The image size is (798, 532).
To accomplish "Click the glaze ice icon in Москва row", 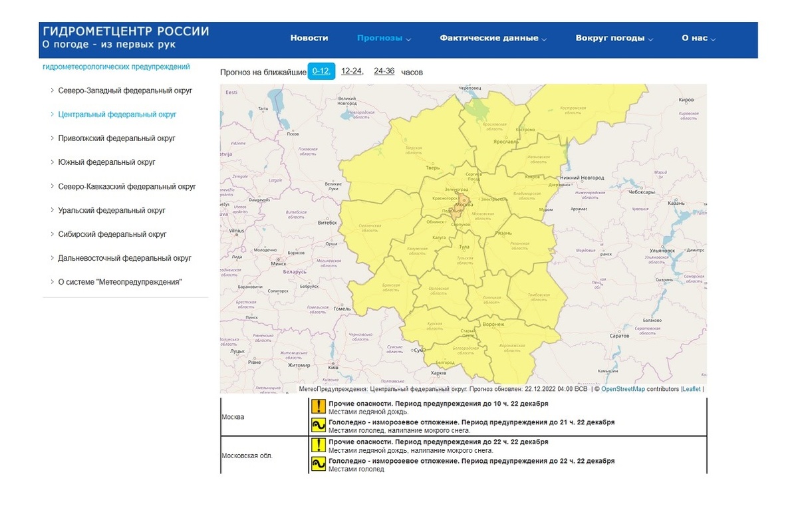I will point(319,426).
